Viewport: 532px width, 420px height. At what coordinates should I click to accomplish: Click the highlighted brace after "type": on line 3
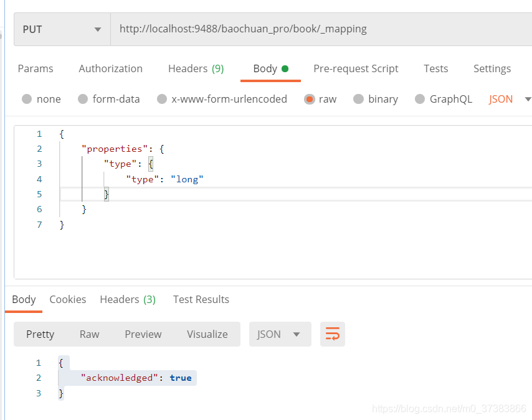click(x=151, y=164)
